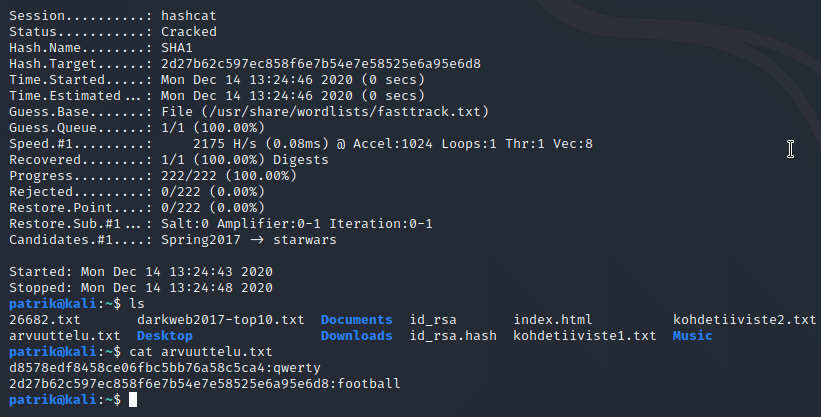The width and height of the screenshot is (821, 417).
Task: Click the Downloads directory name
Action: 357,336
